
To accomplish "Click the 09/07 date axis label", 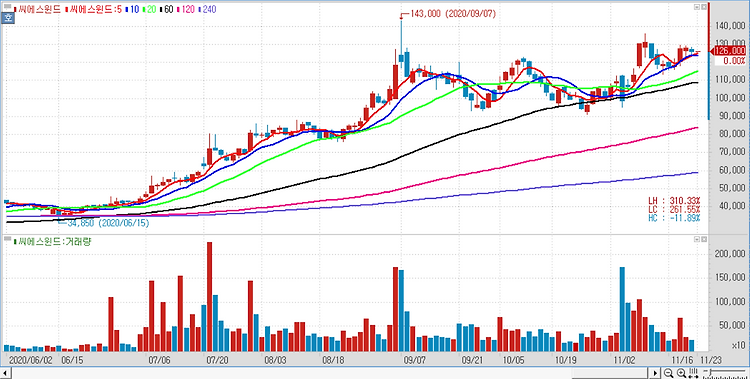I will [414, 359].
